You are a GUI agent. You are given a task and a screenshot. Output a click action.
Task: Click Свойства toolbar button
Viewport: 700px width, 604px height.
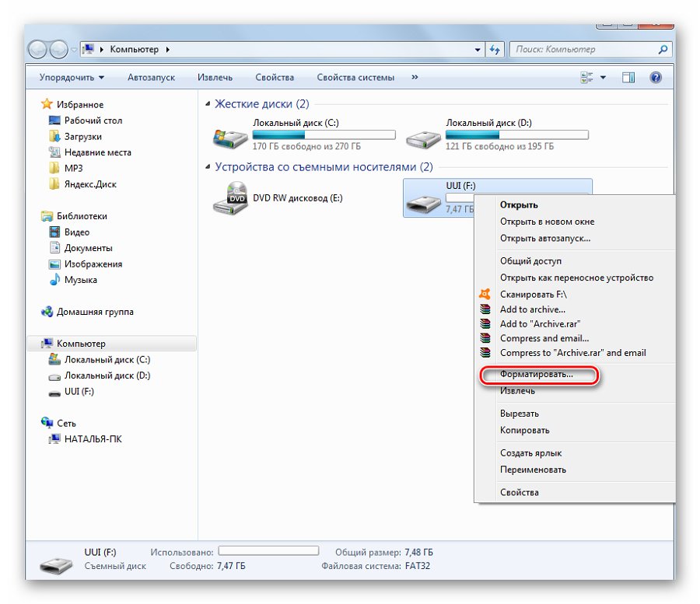(x=275, y=78)
